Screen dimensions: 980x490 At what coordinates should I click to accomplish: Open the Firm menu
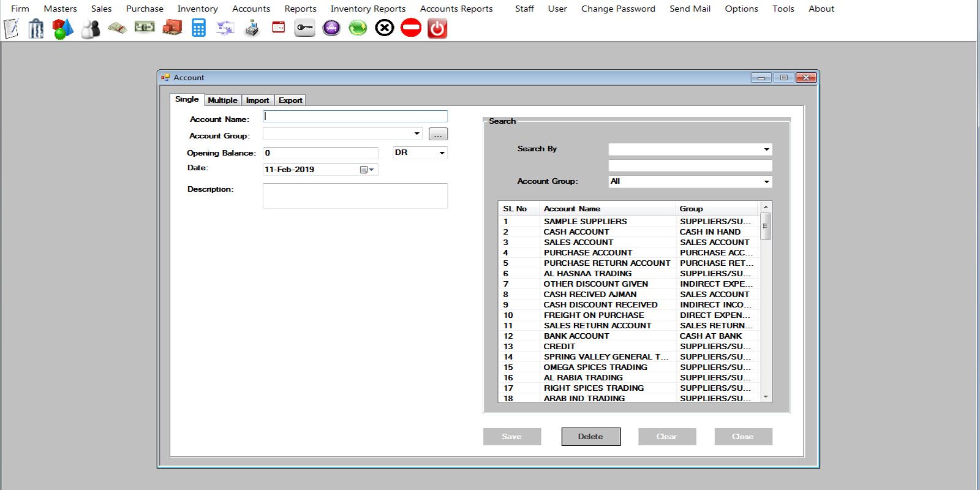[20, 9]
